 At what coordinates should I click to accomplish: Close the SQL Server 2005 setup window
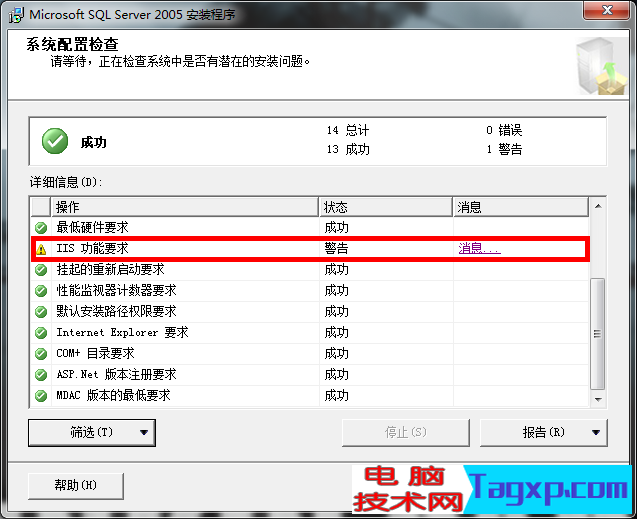(x=606, y=10)
